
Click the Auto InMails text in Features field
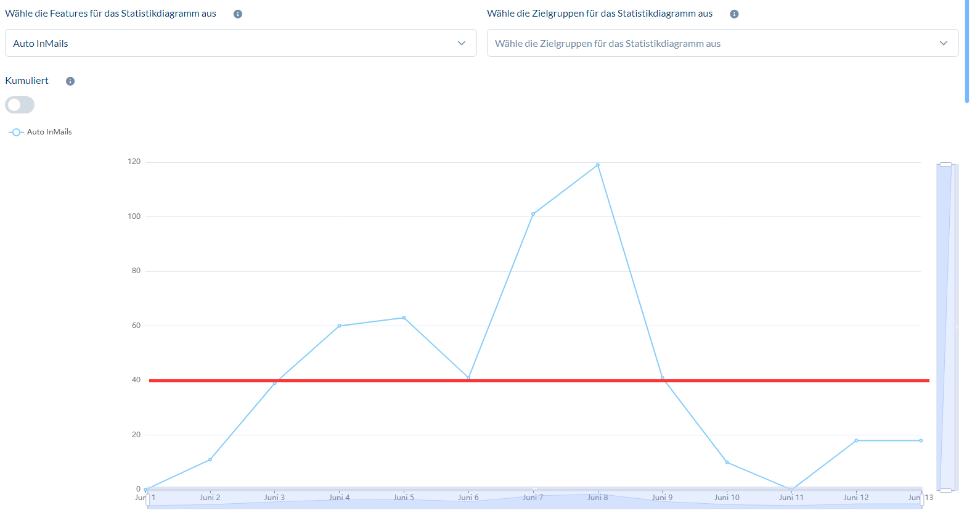tap(41, 44)
